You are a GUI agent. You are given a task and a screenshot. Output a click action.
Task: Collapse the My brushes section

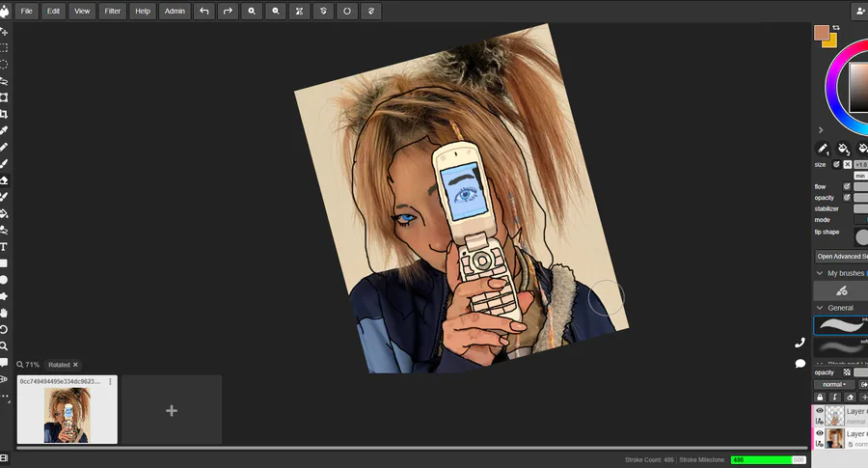pos(820,273)
